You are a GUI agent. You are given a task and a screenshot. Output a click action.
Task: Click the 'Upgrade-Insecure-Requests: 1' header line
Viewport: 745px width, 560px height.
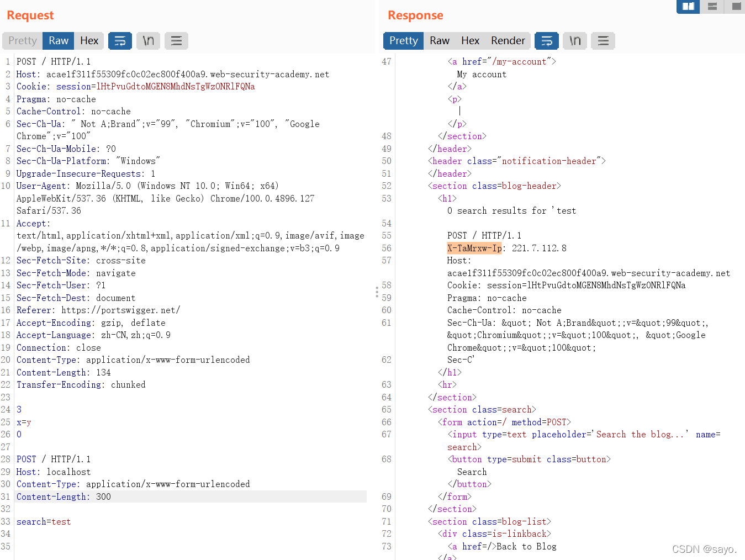[x=86, y=173]
